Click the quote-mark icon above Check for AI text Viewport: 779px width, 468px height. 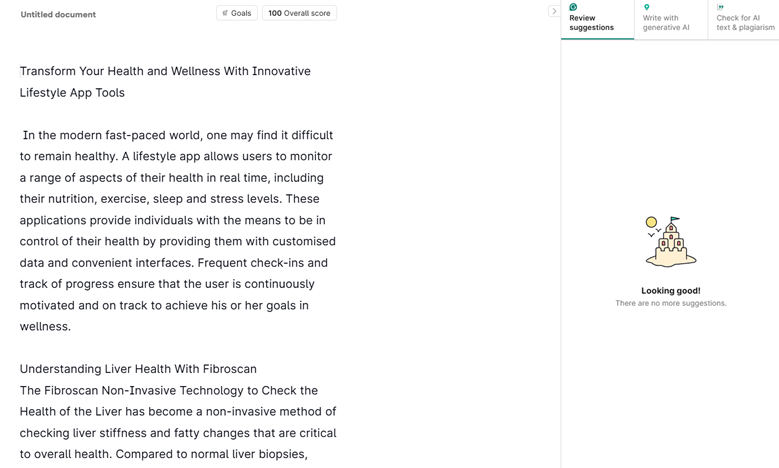(720, 7)
